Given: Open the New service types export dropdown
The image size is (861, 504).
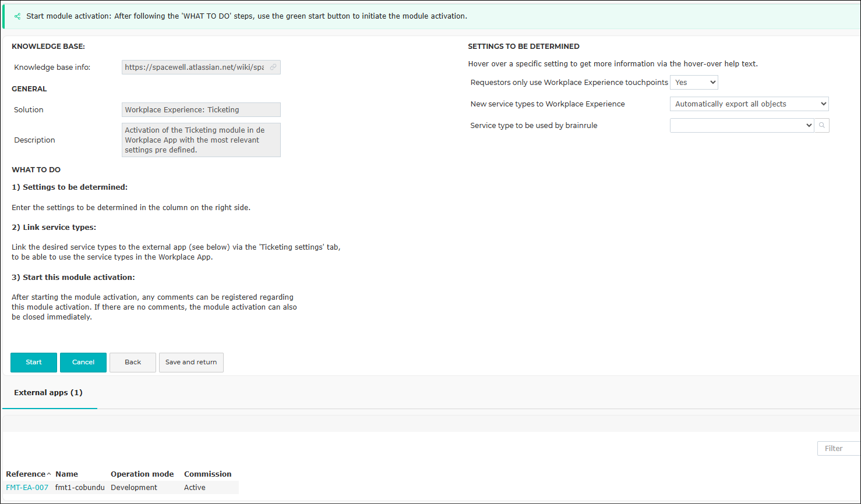Looking at the screenshot, I should coord(749,104).
